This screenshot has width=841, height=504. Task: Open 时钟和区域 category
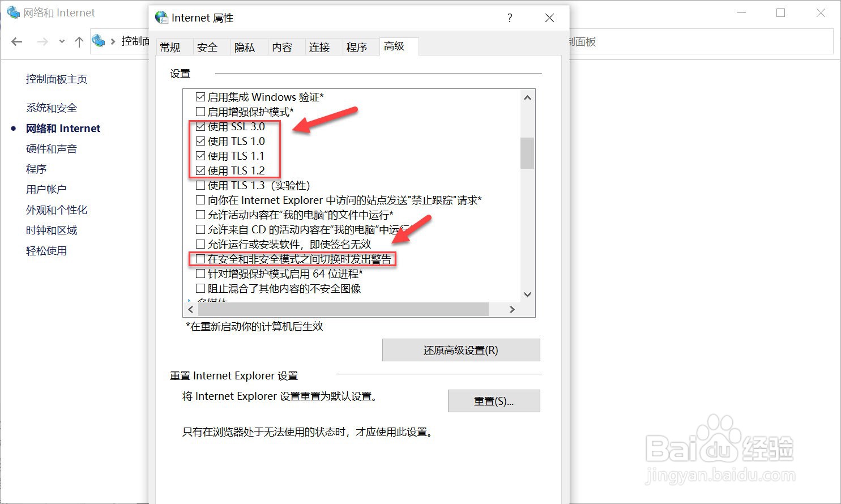click(52, 230)
